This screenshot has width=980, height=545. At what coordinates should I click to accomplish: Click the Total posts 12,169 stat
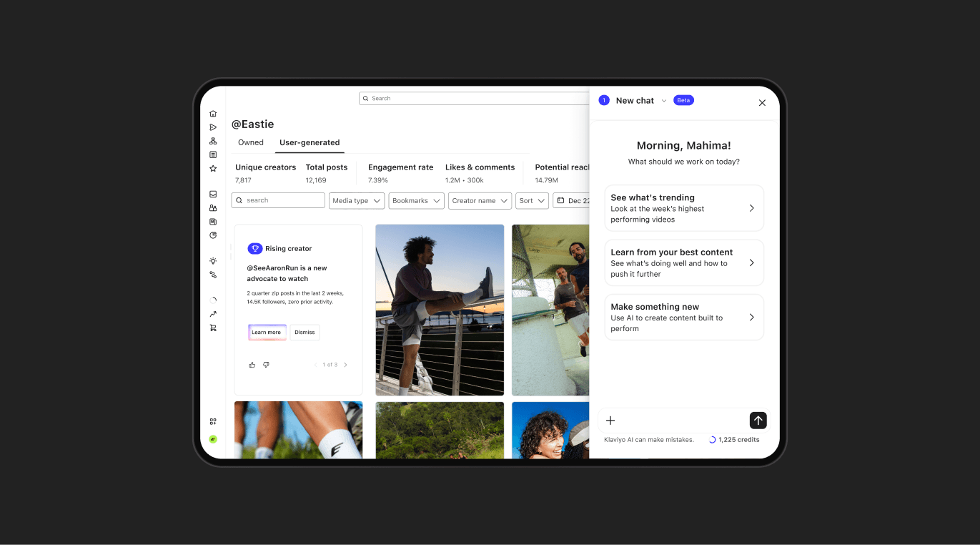tap(327, 173)
